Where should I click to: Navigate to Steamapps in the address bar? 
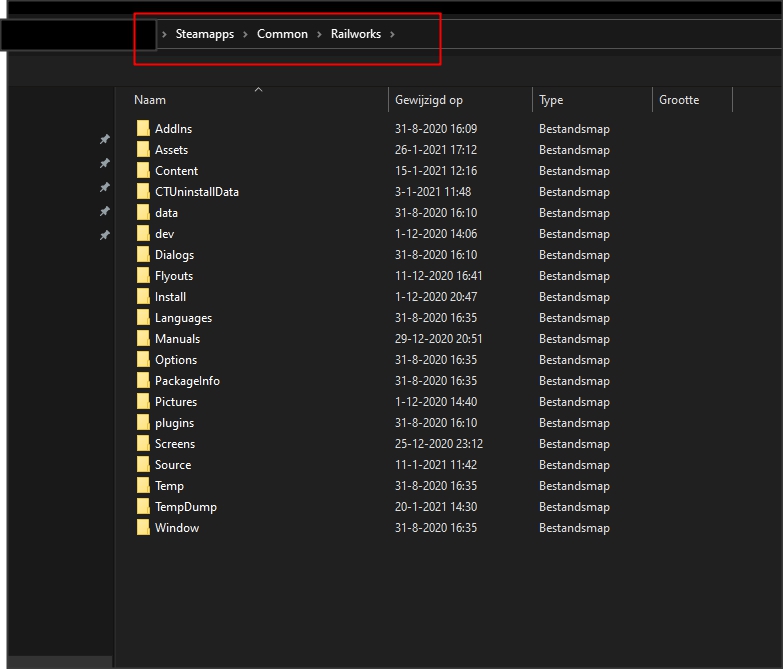(204, 34)
